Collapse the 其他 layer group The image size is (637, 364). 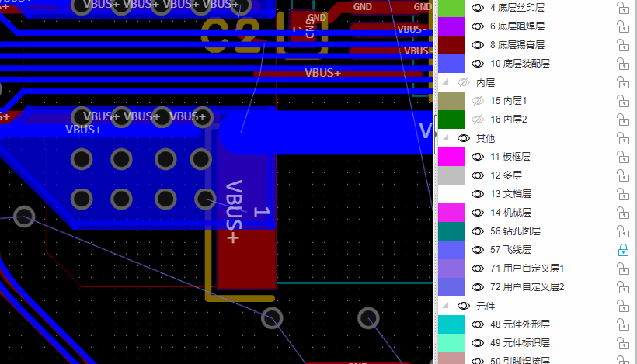(445, 138)
